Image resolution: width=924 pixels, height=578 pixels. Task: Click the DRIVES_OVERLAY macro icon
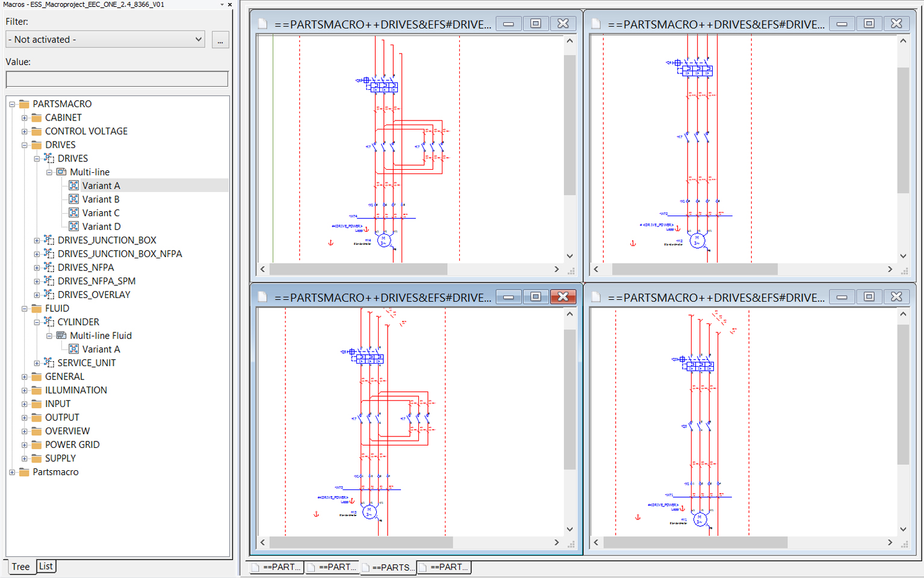tap(49, 294)
